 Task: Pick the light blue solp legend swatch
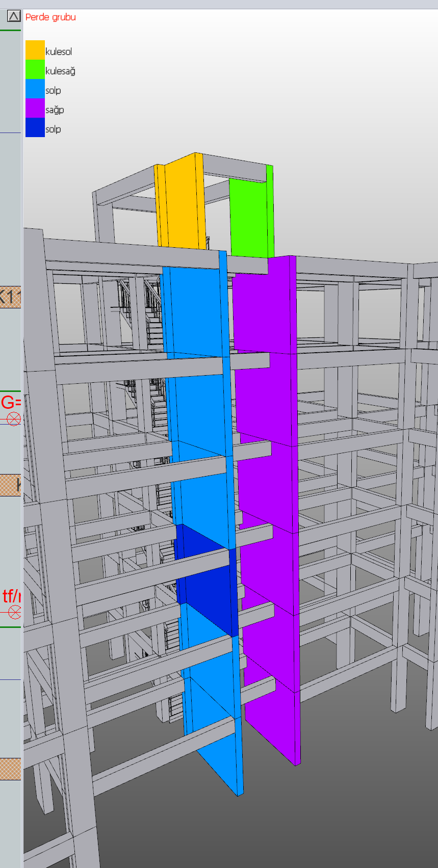(35, 89)
